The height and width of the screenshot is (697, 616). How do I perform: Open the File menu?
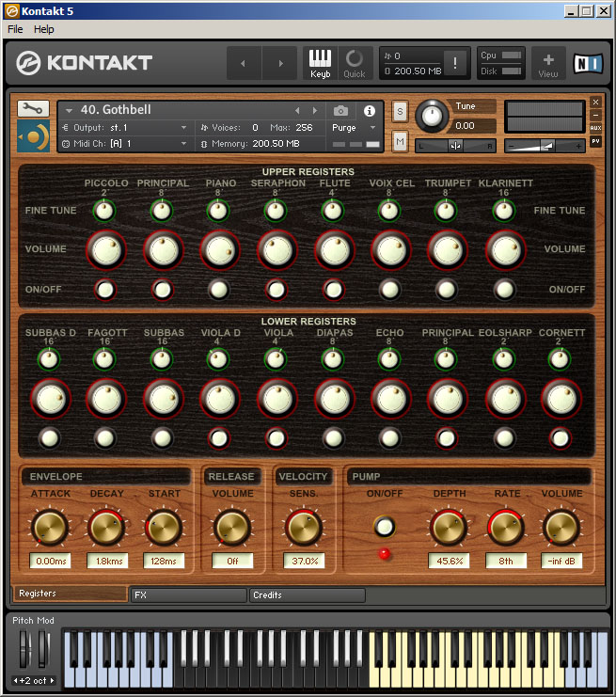click(15, 29)
